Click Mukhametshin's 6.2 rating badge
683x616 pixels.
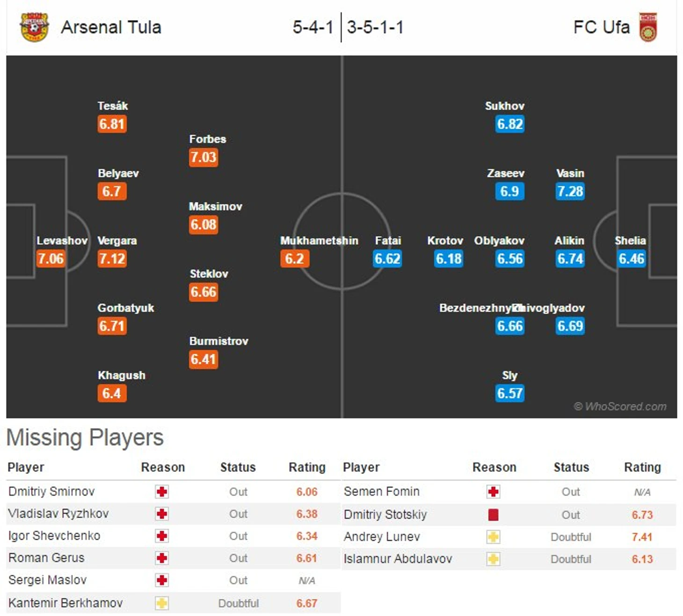click(294, 259)
